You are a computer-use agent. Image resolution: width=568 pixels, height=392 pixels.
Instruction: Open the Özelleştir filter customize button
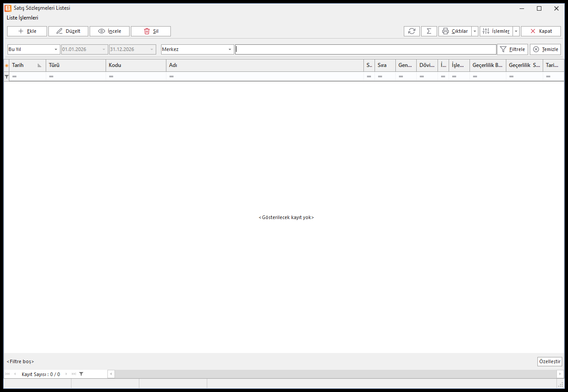[x=549, y=361]
